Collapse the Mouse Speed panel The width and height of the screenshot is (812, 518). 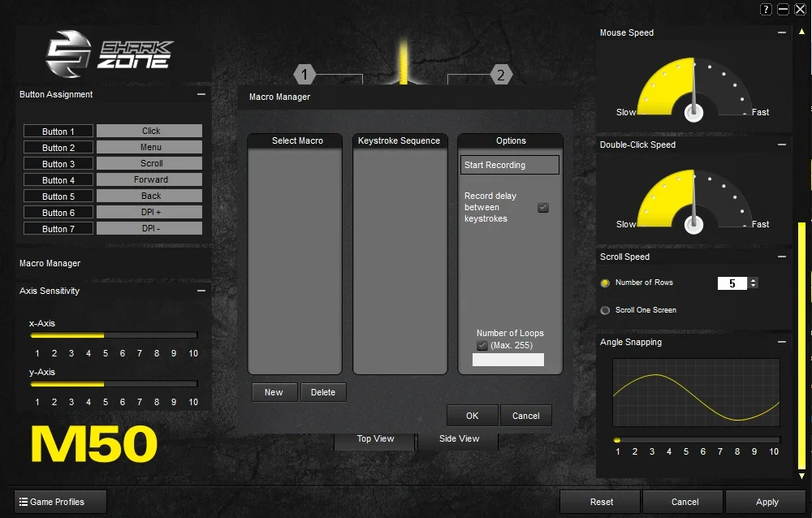pos(782,32)
